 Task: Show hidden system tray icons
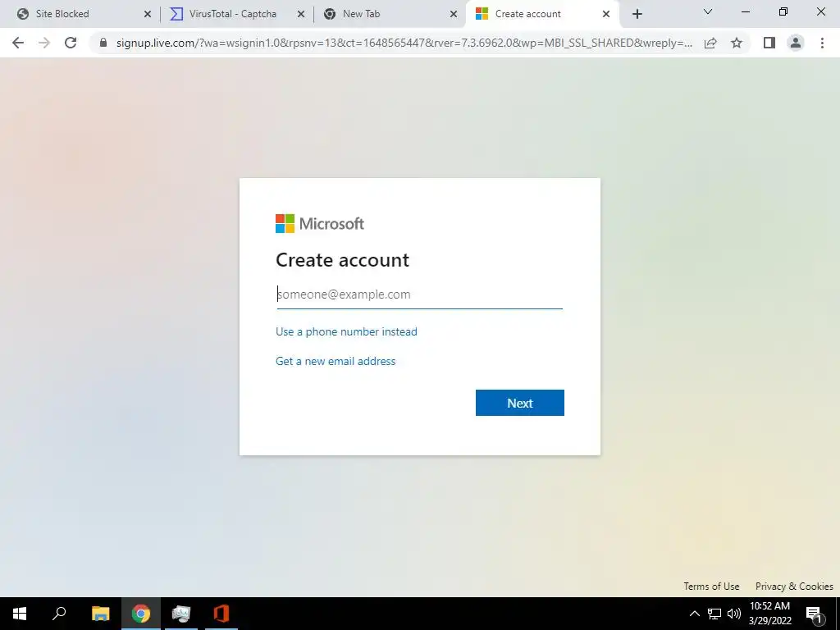click(694, 614)
